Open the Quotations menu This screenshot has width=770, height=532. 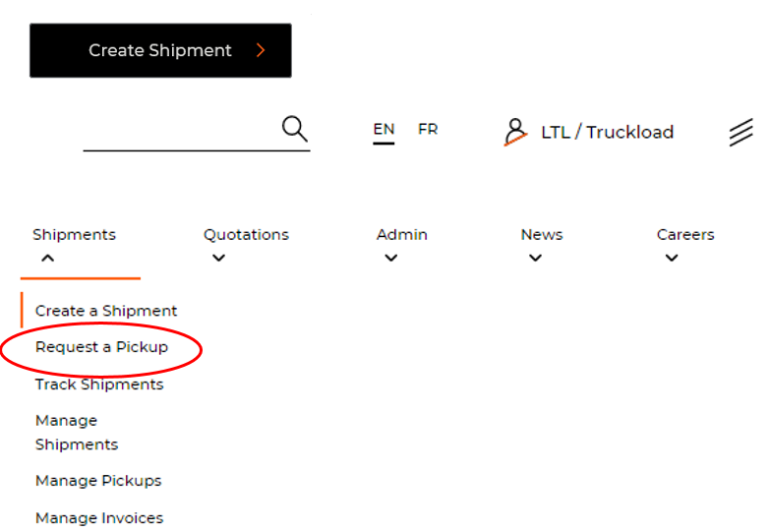[246, 235]
